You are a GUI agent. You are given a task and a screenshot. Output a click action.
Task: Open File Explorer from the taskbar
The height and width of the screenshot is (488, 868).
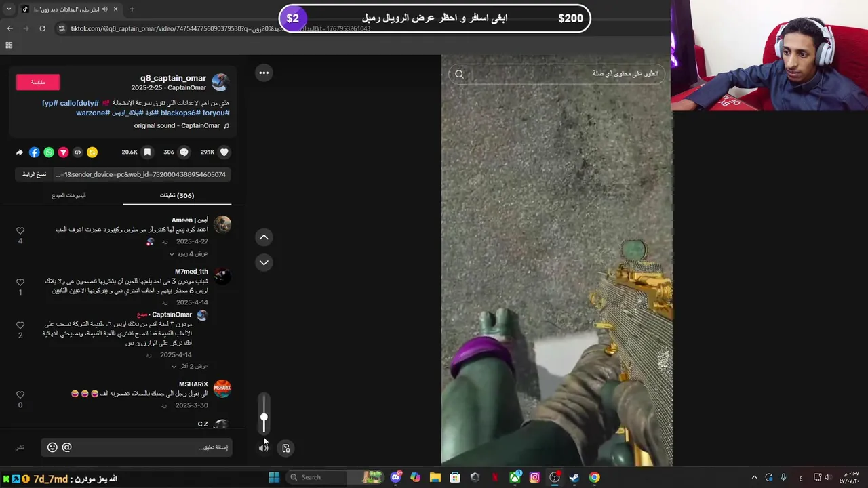(435, 477)
